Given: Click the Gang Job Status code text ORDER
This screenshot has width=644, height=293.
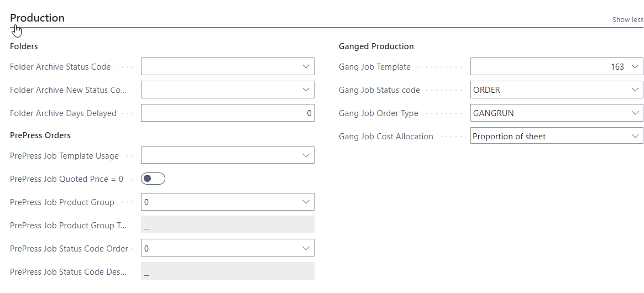Looking at the screenshot, I should click(486, 90).
